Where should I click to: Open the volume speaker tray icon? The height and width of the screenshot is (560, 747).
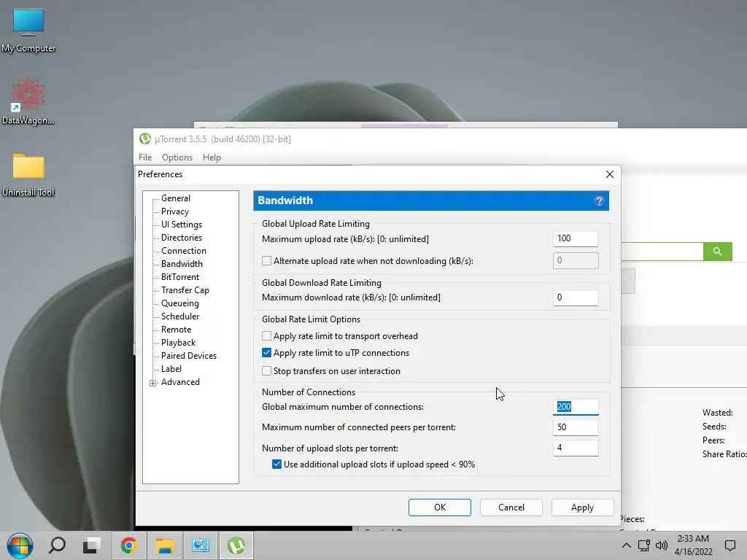[x=662, y=545]
